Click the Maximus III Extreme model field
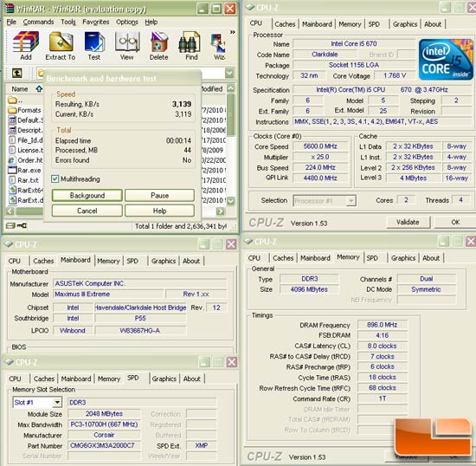The image size is (476, 466). [108, 294]
